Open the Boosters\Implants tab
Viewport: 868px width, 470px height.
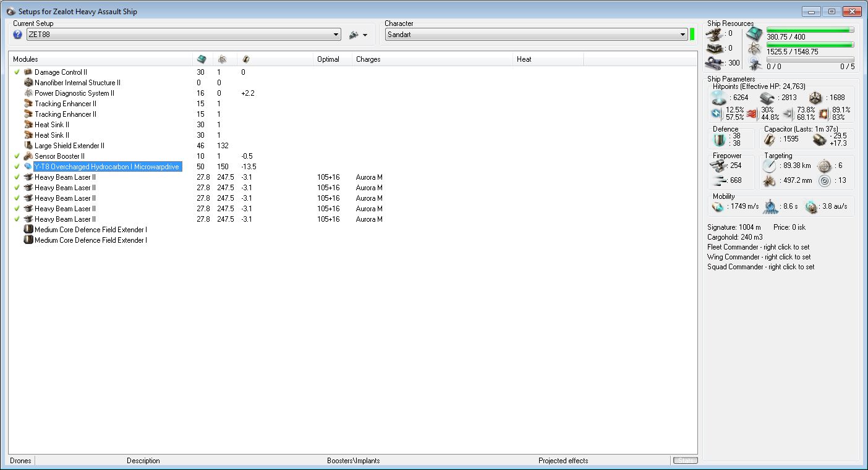click(354, 461)
